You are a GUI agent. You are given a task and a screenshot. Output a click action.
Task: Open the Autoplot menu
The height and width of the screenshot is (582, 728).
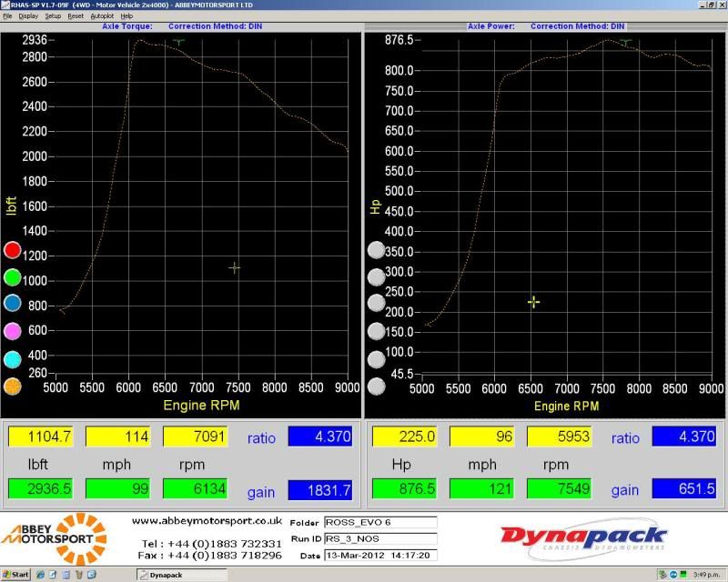(x=102, y=15)
